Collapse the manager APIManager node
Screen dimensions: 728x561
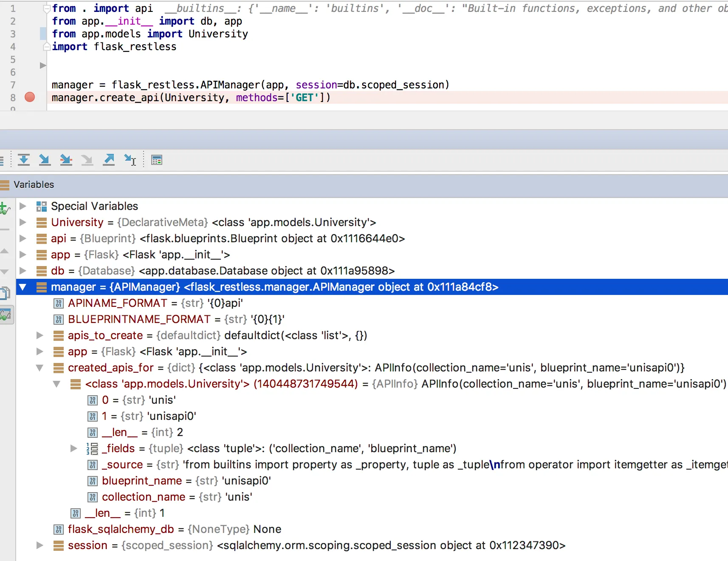[23, 287]
